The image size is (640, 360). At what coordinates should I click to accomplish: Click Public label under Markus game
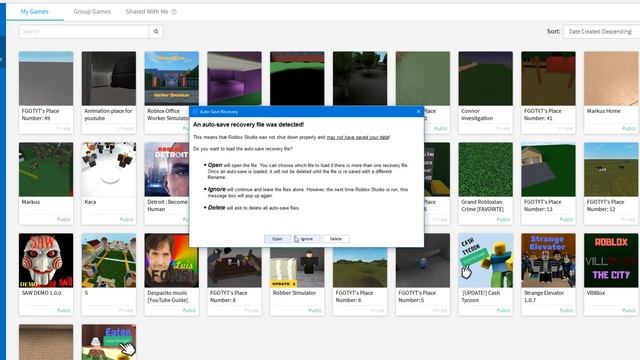tap(64, 220)
